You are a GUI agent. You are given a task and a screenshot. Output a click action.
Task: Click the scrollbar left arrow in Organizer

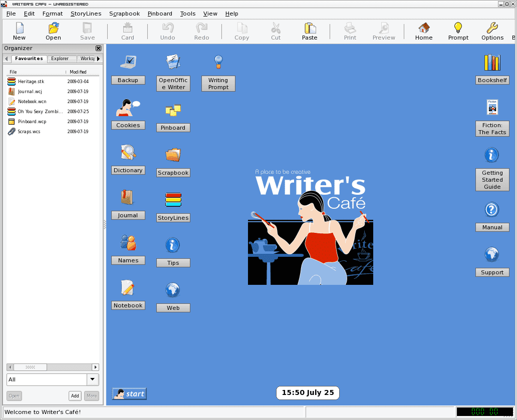pos(10,367)
